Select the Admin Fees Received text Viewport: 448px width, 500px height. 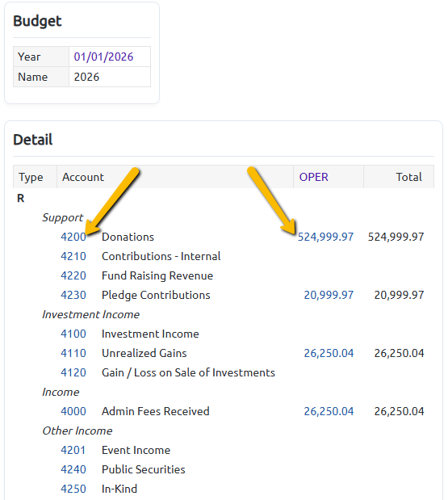click(156, 411)
